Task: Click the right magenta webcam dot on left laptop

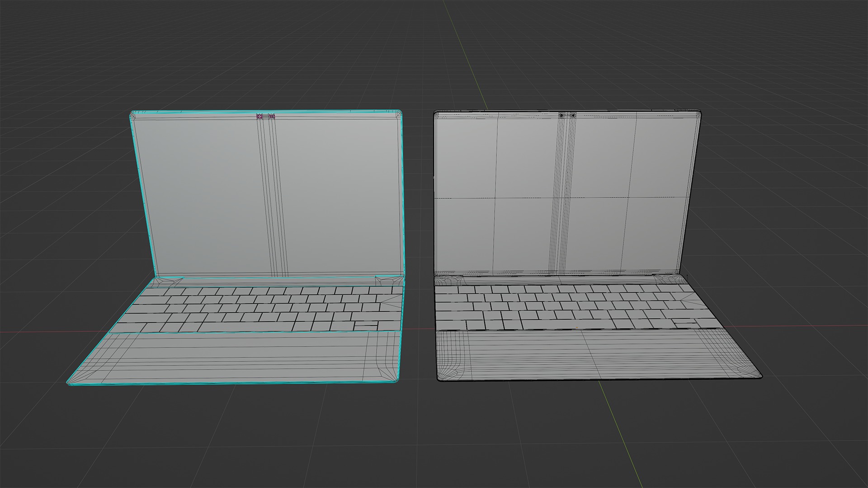Action: pyautogui.click(x=272, y=117)
